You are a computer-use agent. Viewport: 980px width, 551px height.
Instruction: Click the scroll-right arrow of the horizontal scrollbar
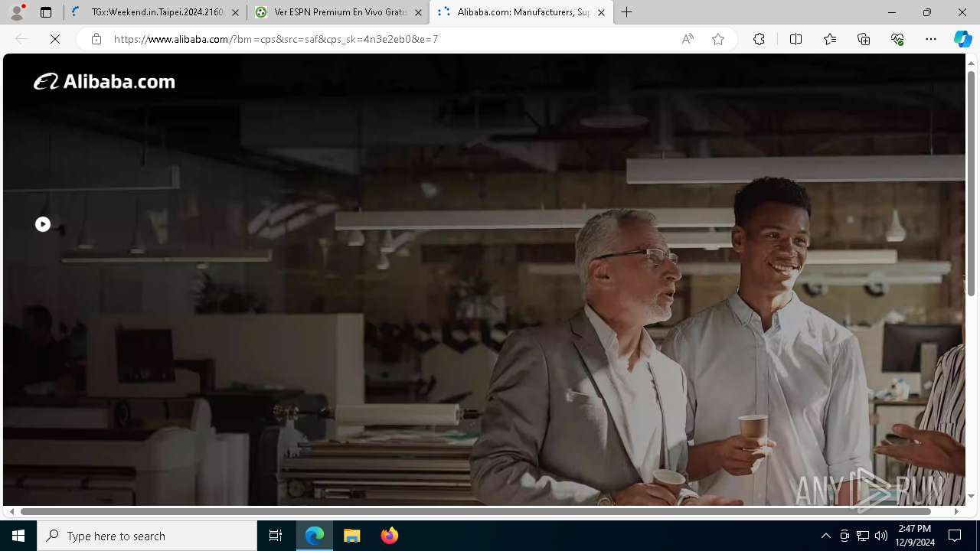tap(956, 511)
